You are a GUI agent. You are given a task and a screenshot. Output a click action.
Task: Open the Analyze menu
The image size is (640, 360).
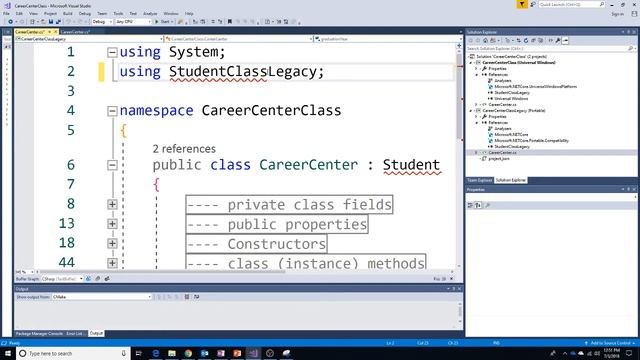click(150, 13)
